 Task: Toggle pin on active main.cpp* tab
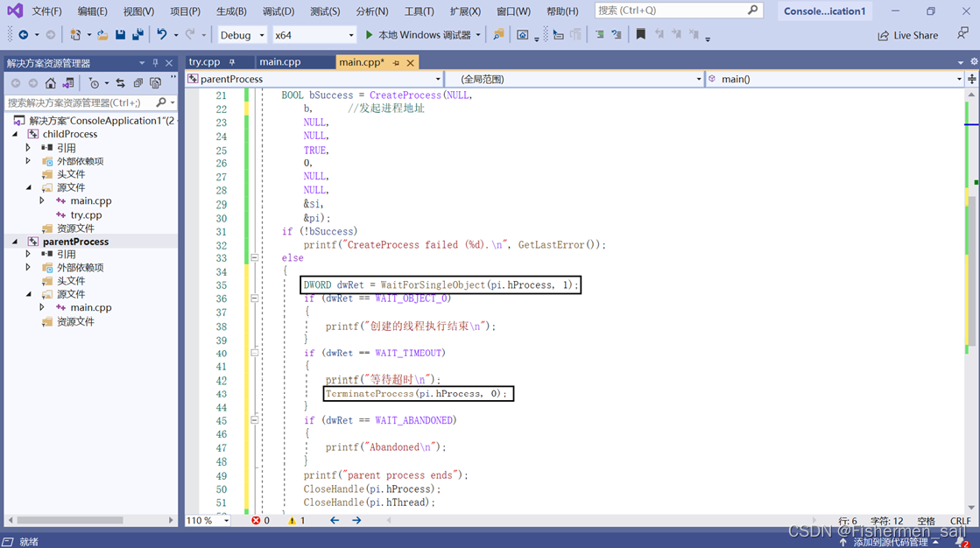tap(396, 63)
